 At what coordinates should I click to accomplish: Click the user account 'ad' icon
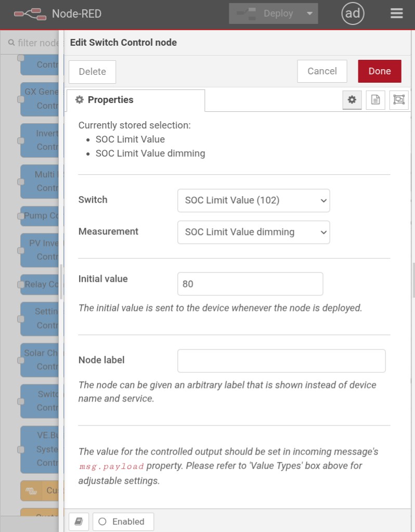[x=353, y=14]
